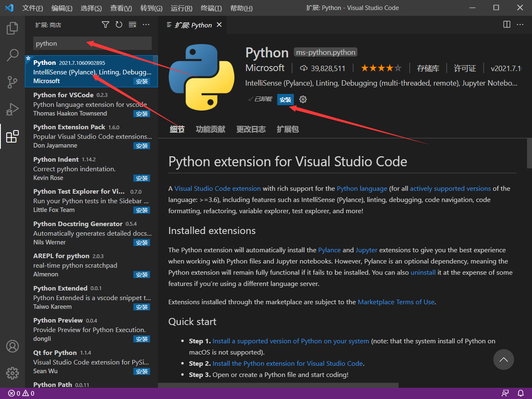Image resolution: width=532 pixels, height=399 pixels.
Task: Install Python Test Explorer extension
Action: 142,210
